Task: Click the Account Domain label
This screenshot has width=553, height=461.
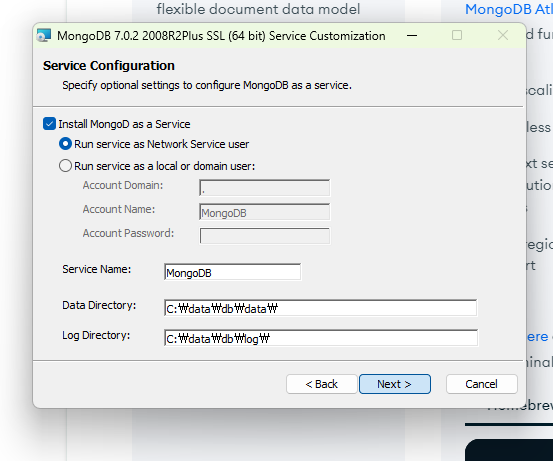Action: click(123, 185)
